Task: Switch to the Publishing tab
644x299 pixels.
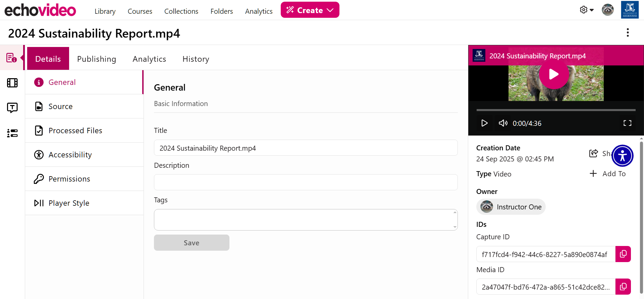Action: (x=97, y=59)
